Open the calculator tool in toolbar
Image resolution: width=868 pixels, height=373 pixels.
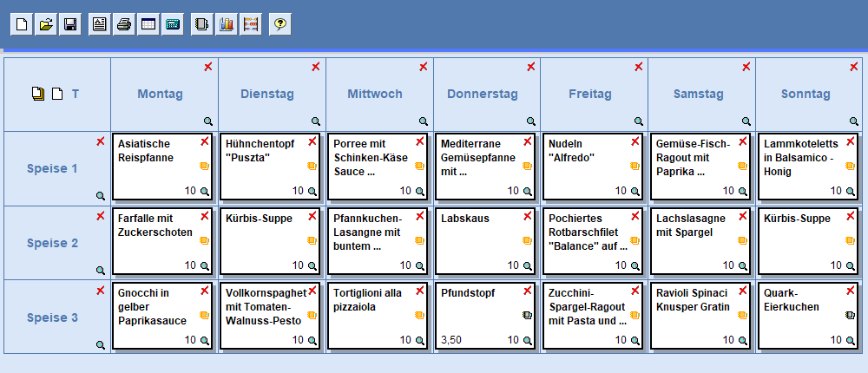pyautogui.click(x=173, y=24)
